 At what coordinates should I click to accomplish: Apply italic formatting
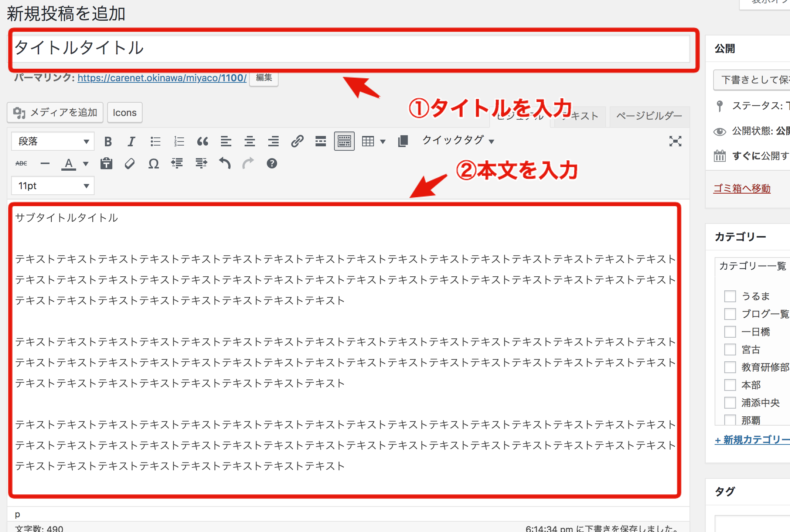pyautogui.click(x=131, y=141)
